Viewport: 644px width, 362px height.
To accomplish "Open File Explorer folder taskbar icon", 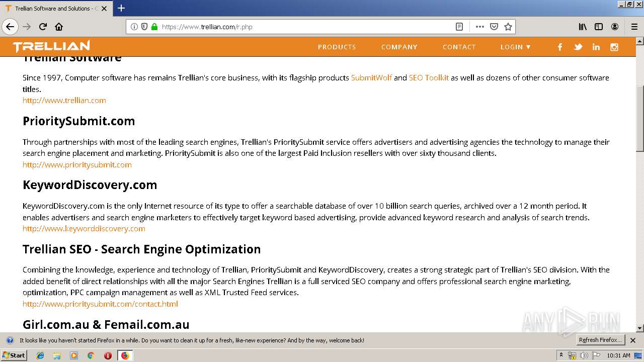I will (x=57, y=355).
